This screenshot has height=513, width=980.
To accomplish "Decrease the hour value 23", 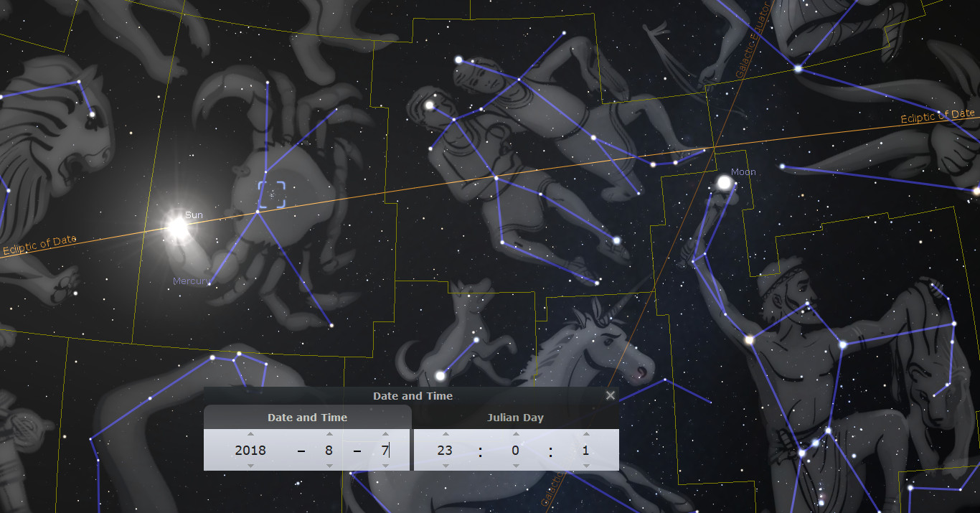I will click(446, 466).
